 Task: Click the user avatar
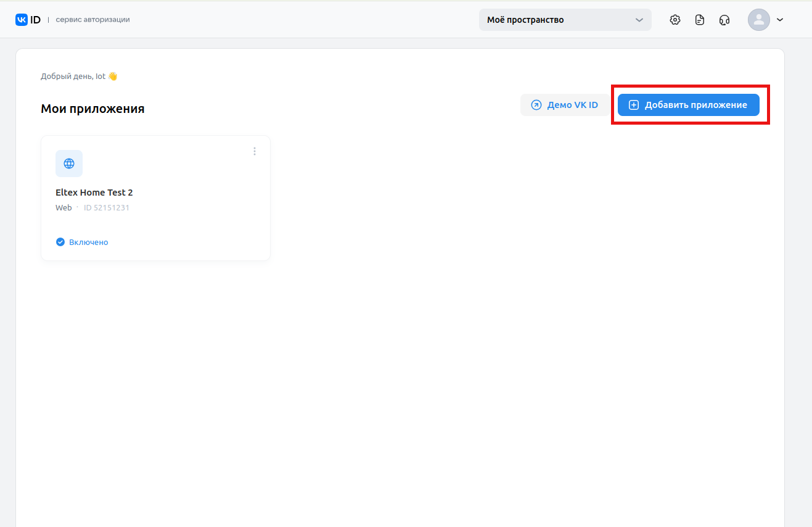tap(759, 20)
